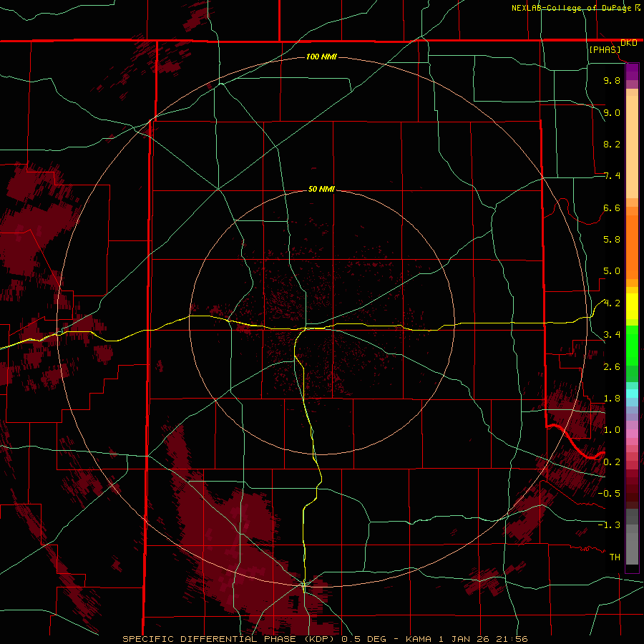Click the 9.8 scale value

coord(612,80)
